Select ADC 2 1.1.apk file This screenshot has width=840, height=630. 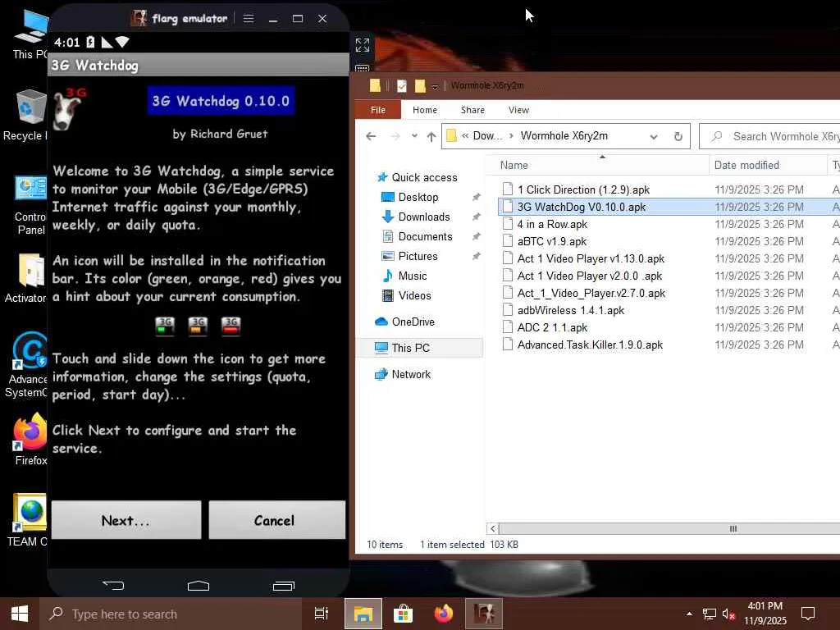[552, 327]
